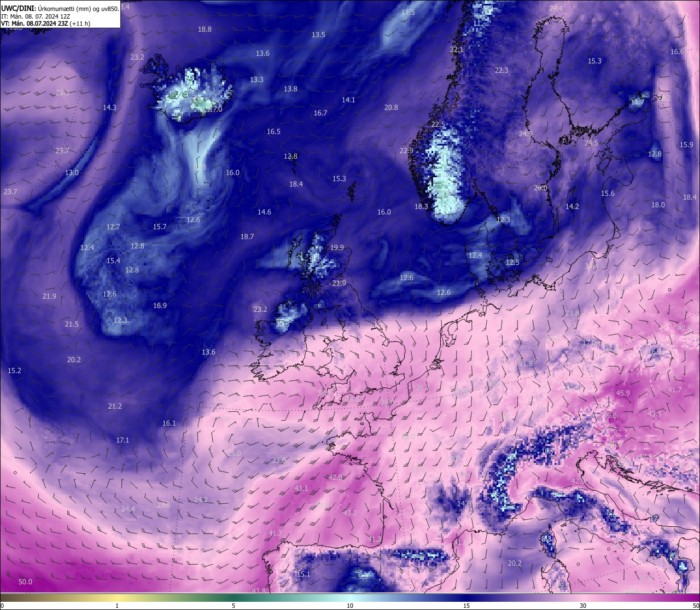Click the 12.7 value in the Atlantic
Screen dimensions: 700x610
click(113, 226)
